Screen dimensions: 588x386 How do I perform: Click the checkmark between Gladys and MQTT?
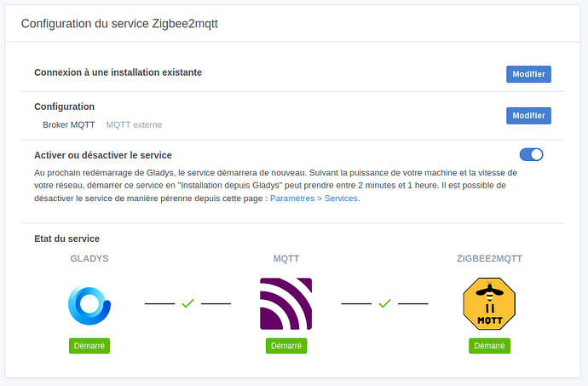coord(187,303)
